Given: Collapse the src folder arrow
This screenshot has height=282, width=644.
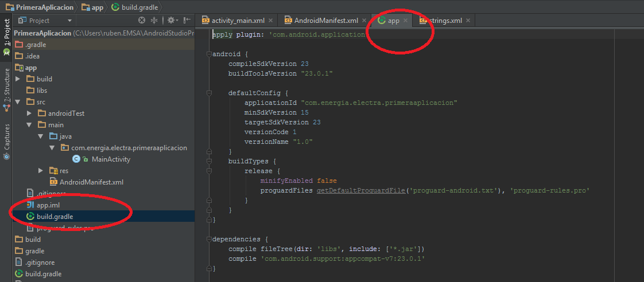Looking at the screenshot, I should 18,101.
